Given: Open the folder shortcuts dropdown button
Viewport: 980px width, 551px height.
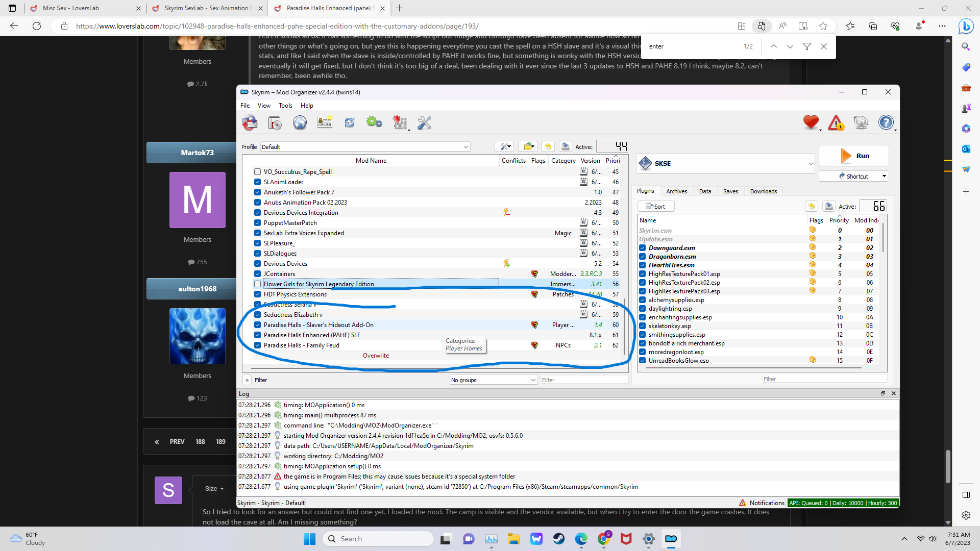Looking at the screenshot, I should [528, 146].
